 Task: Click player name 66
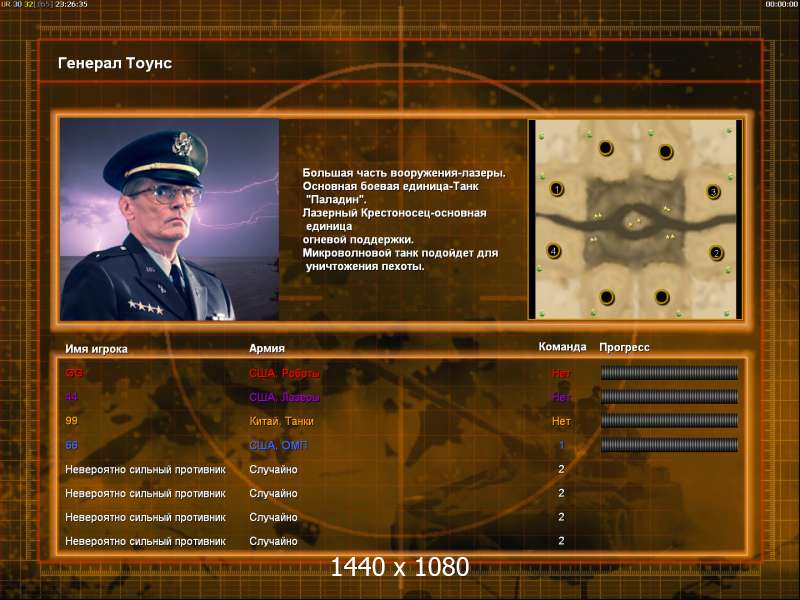71,445
